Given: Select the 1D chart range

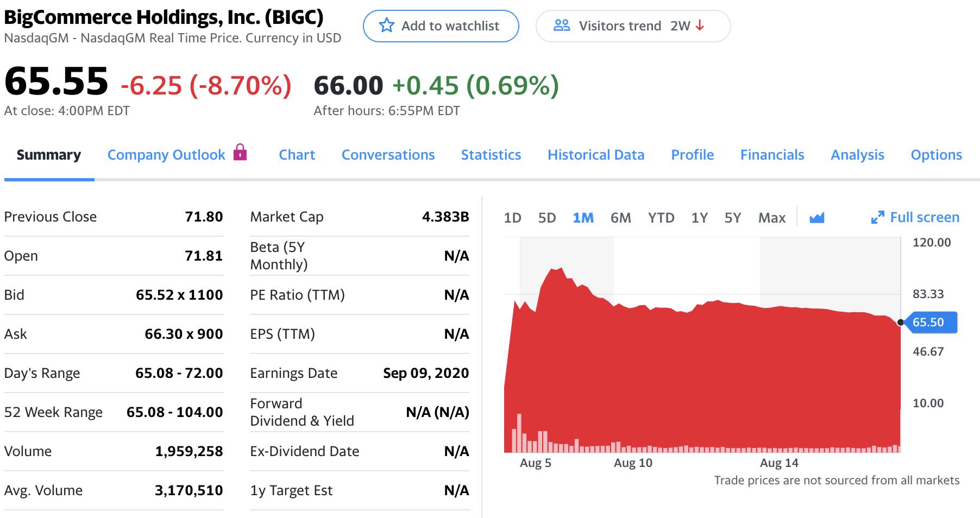Looking at the screenshot, I should [x=512, y=218].
